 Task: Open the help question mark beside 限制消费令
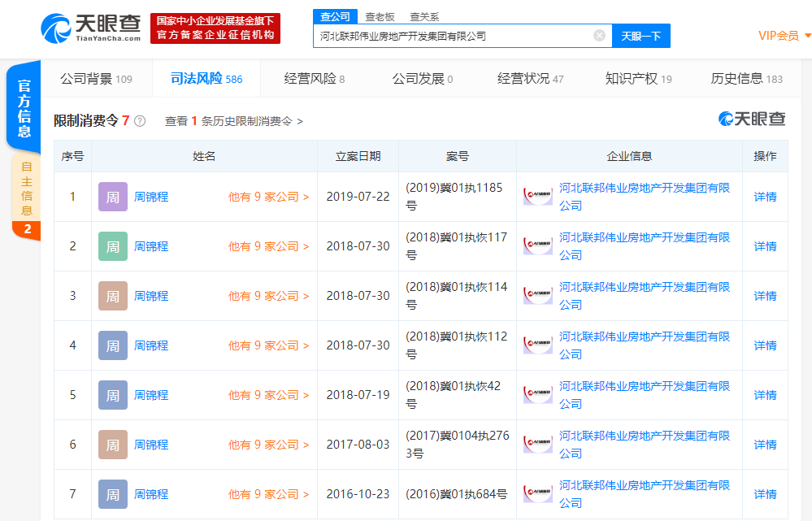click(140, 121)
